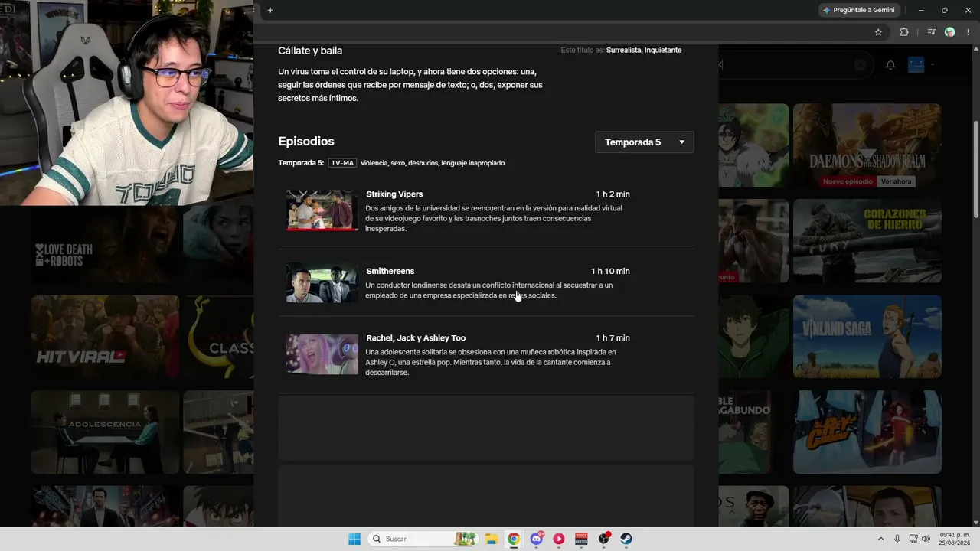Select the Striking Vipers episode title
This screenshot has width=980, height=551.
[394, 194]
